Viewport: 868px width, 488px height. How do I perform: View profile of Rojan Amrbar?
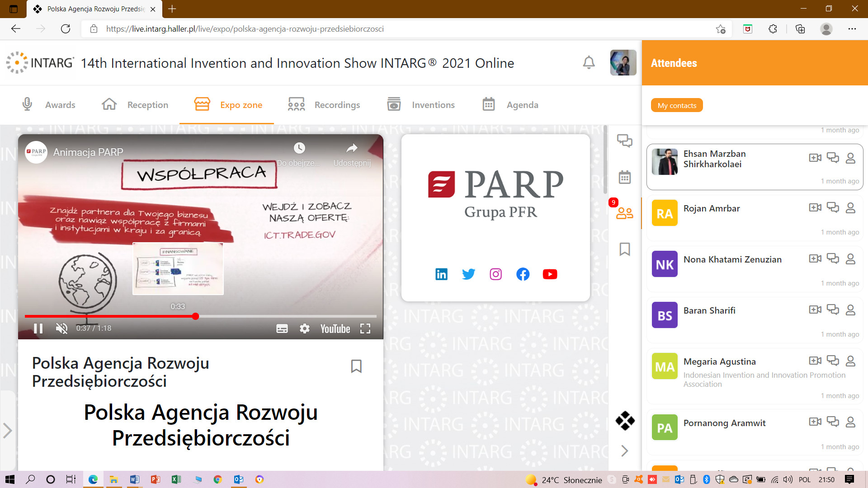click(850, 207)
